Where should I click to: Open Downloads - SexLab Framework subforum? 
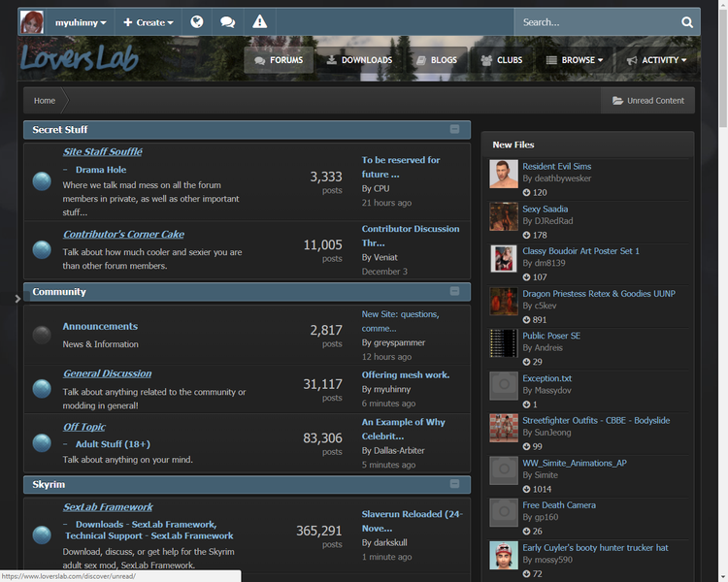(147, 525)
